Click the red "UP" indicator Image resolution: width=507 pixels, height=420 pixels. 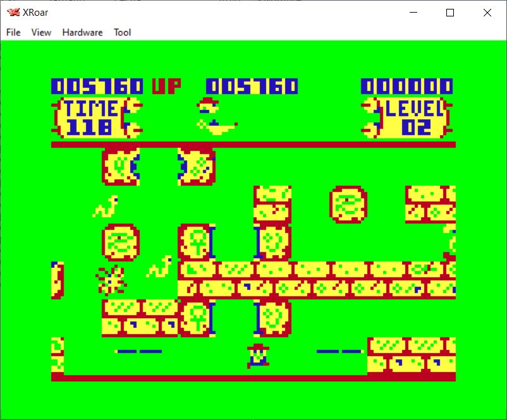point(166,87)
